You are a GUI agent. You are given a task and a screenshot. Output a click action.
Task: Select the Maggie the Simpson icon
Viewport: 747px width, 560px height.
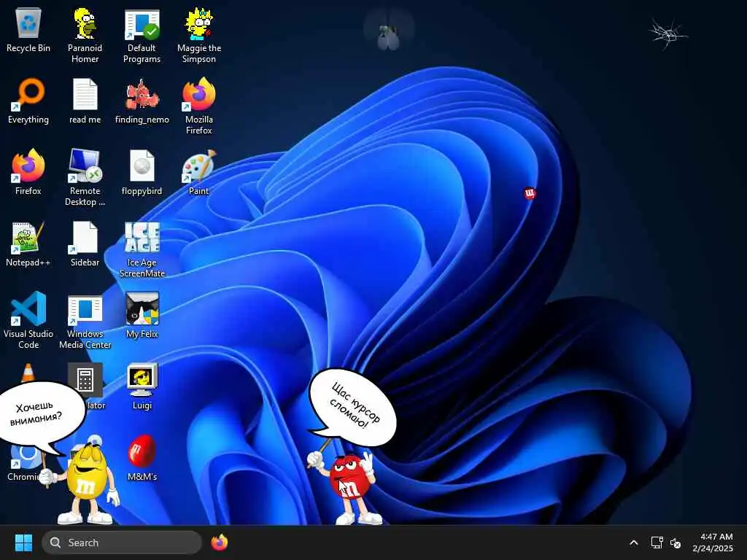pos(199,36)
